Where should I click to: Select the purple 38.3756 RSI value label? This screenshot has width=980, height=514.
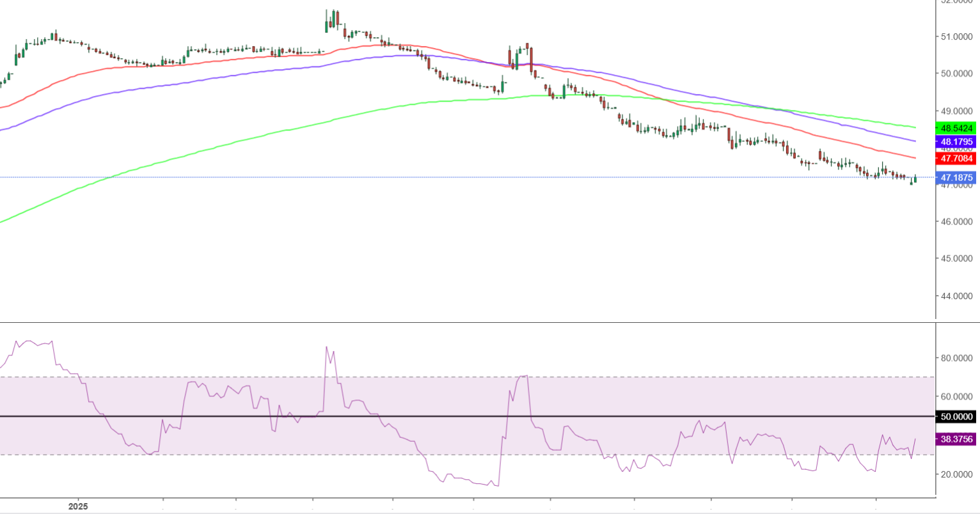pos(955,439)
